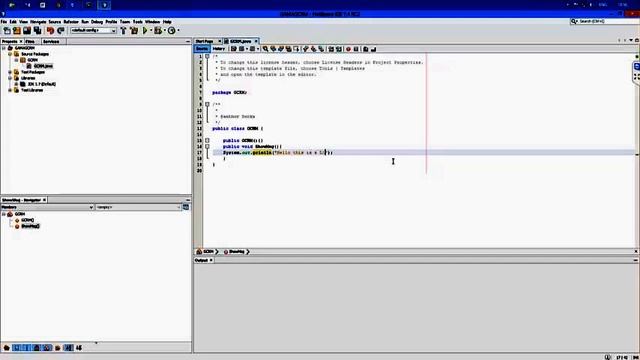
Task: Open the Window menu
Action: [152, 22]
